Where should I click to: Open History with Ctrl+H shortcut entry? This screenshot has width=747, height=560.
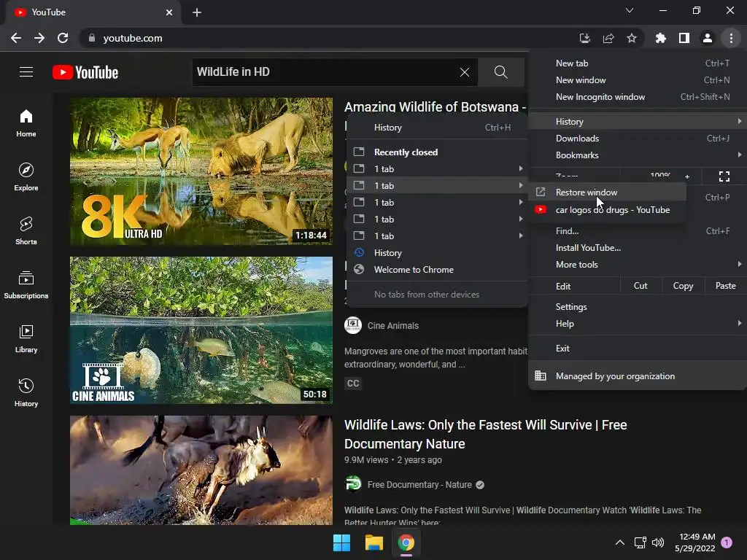(x=437, y=128)
